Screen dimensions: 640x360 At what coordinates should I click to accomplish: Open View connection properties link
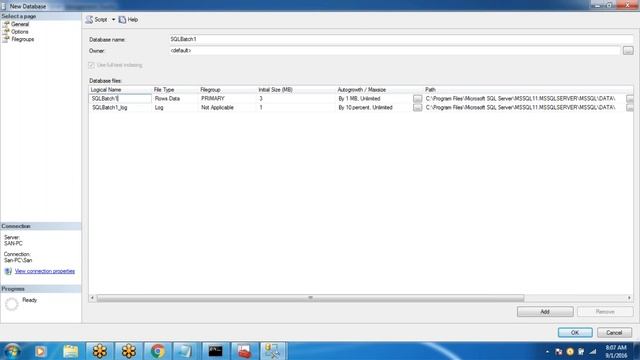45,271
